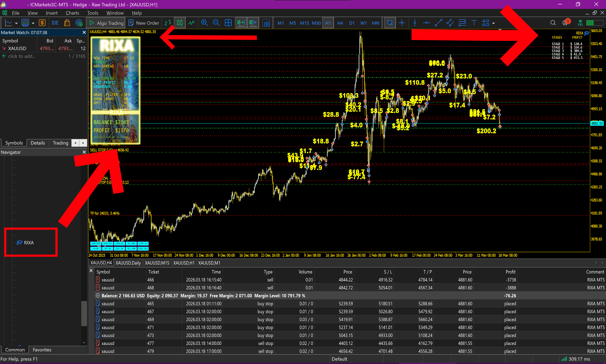This screenshot has width=606, height=364.
Task: Switch to the XAUUSD,Daily chart tab
Action: (128, 263)
